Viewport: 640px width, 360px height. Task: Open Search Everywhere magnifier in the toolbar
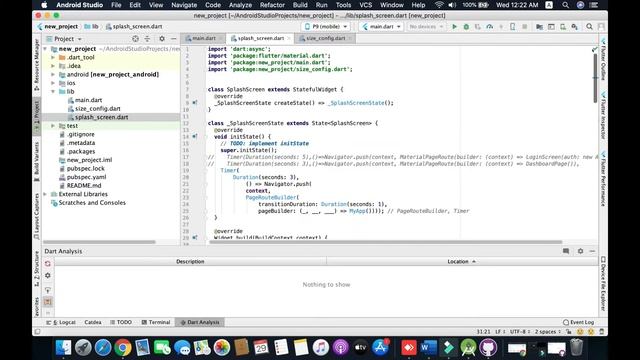point(589,27)
